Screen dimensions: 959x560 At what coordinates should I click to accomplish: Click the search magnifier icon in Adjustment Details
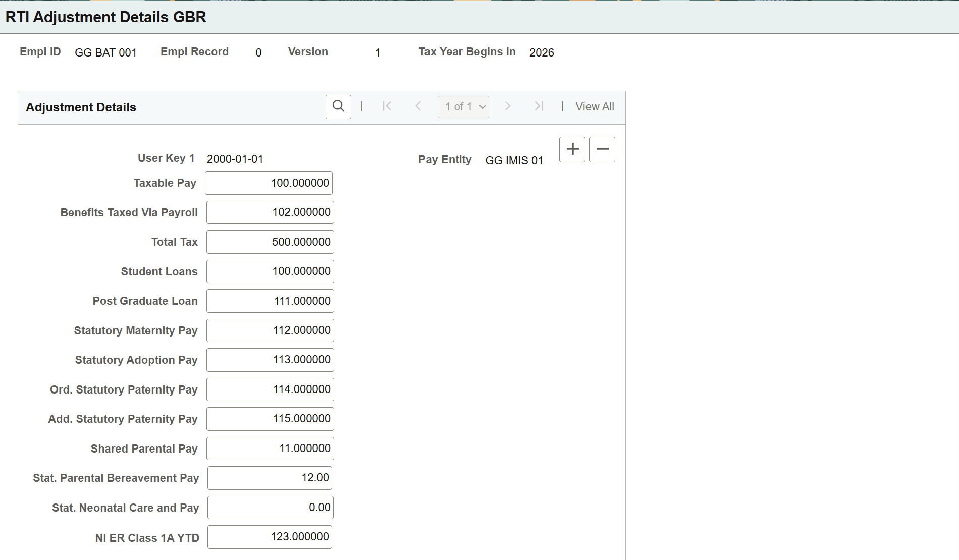point(338,107)
